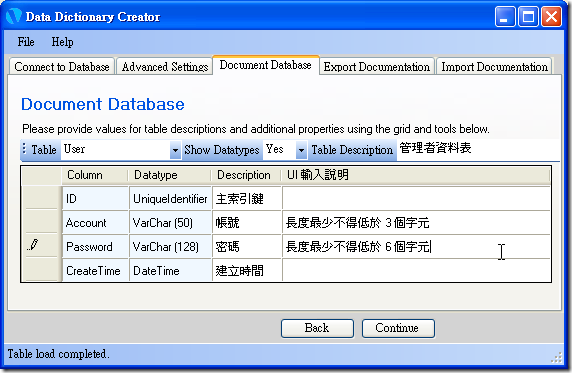Switch to Import Documentation tab
The width and height of the screenshot is (572, 373).
coord(494,67)
